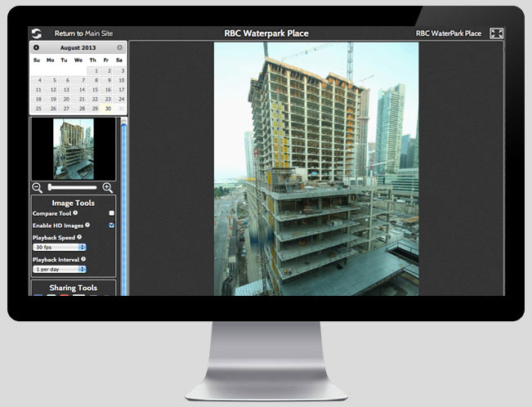Zoom in with the plus magnifier
532x407 pixels.
click(x=108, y=188)
